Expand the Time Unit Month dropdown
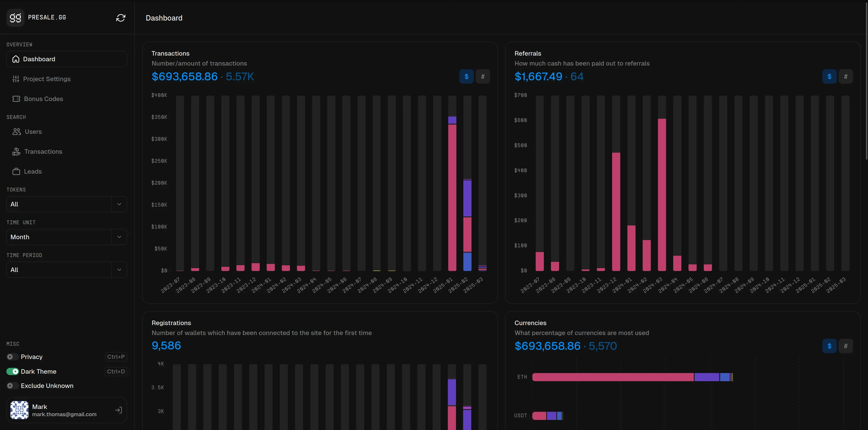868x430 pixels. coord(66,237)
